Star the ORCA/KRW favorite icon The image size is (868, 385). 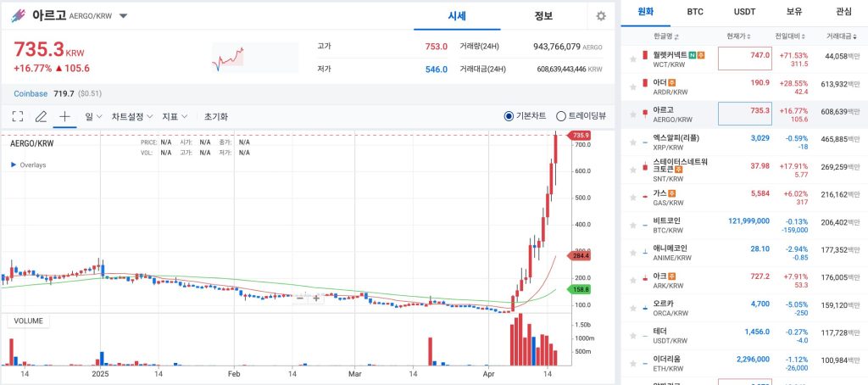point(632,309)
